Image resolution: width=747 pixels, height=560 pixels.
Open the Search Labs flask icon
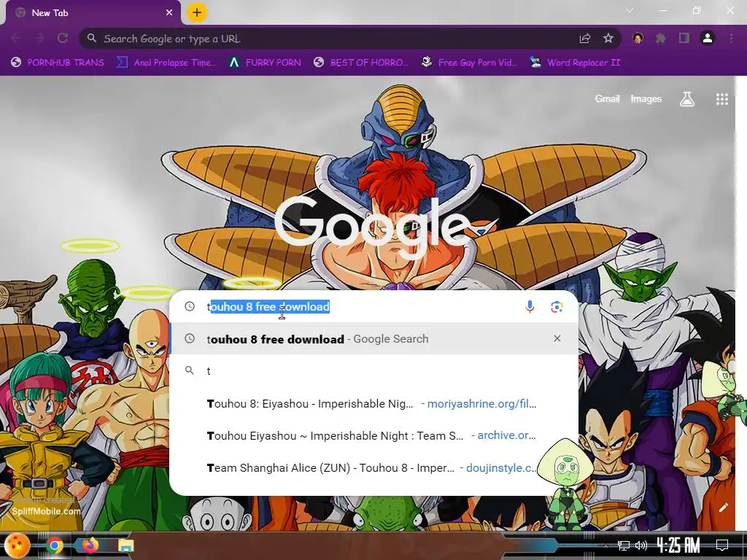pos(687,99)
